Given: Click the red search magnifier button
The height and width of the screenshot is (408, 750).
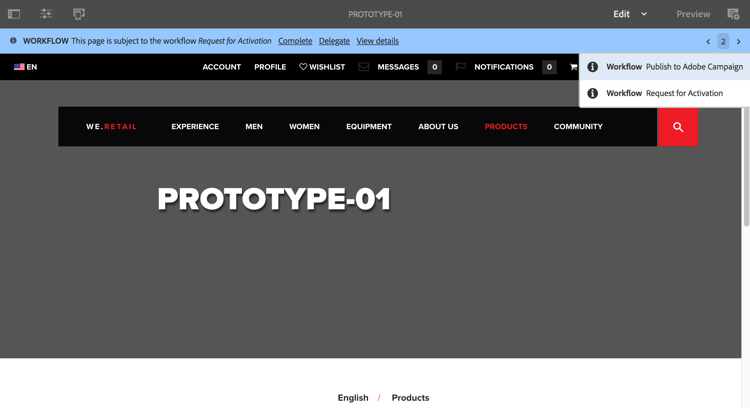Looking at the screenshot, I should [x=678, y=127].
